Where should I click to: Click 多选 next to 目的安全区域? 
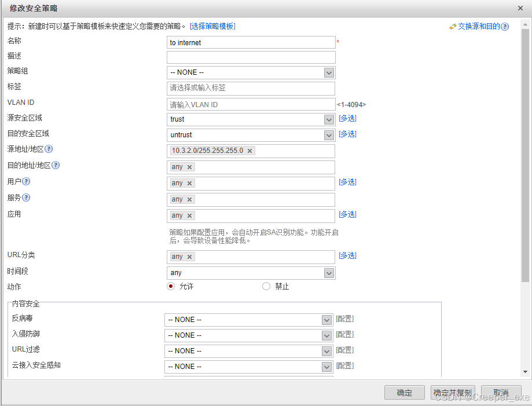tap(347, 134)
